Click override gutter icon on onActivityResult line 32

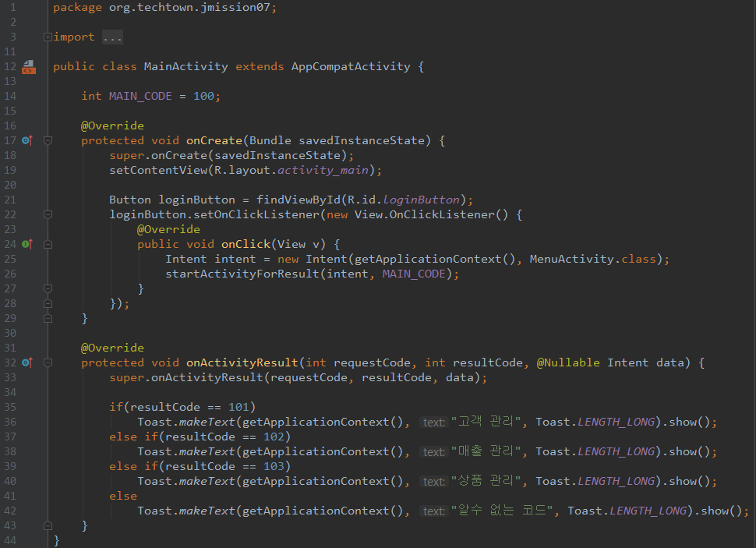(x=27, y=362)
